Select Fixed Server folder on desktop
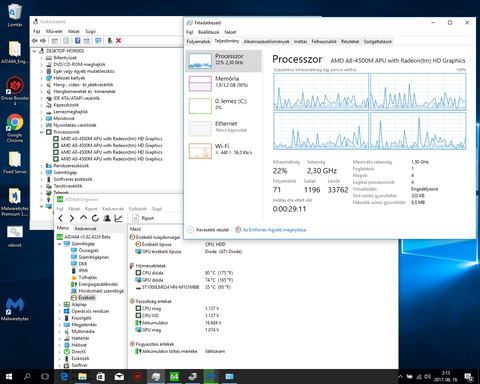Viewport: 480px width, 384px height. 15,162
